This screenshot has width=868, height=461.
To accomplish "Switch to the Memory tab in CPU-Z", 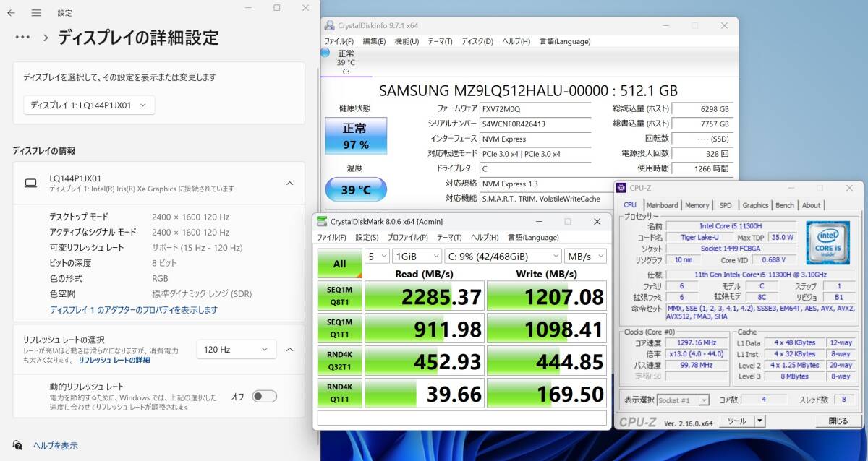I will 697,205.
